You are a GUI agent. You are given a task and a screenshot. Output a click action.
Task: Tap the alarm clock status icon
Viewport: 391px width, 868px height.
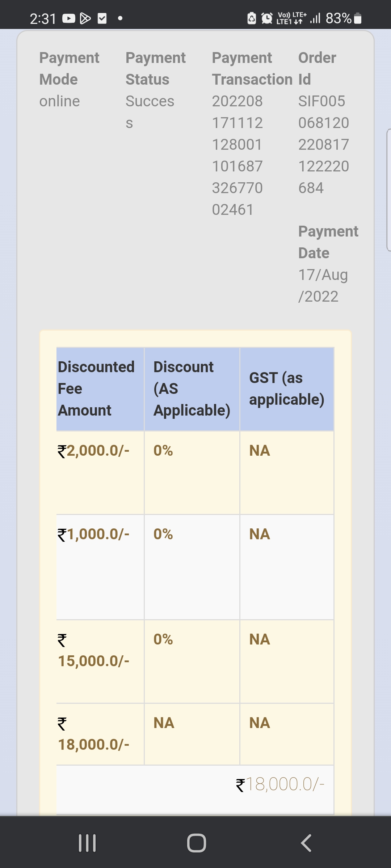[x=267, y=18]
